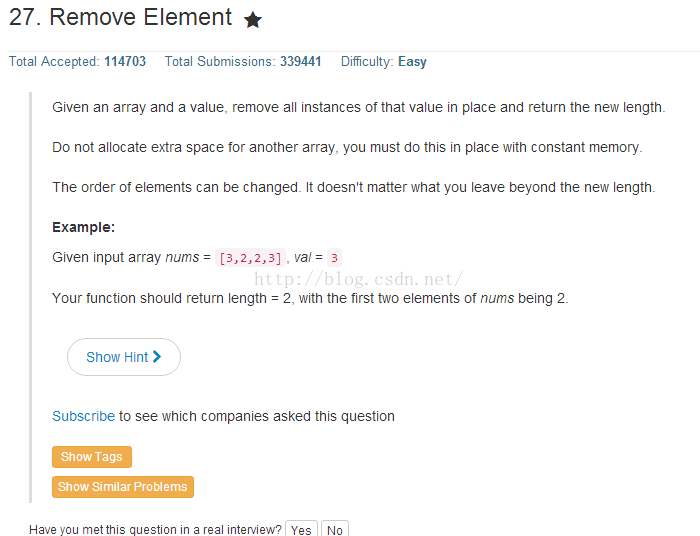Viewport: 700px width, 536px height.
Task: Click the Example heading
Action: point(83,227)
